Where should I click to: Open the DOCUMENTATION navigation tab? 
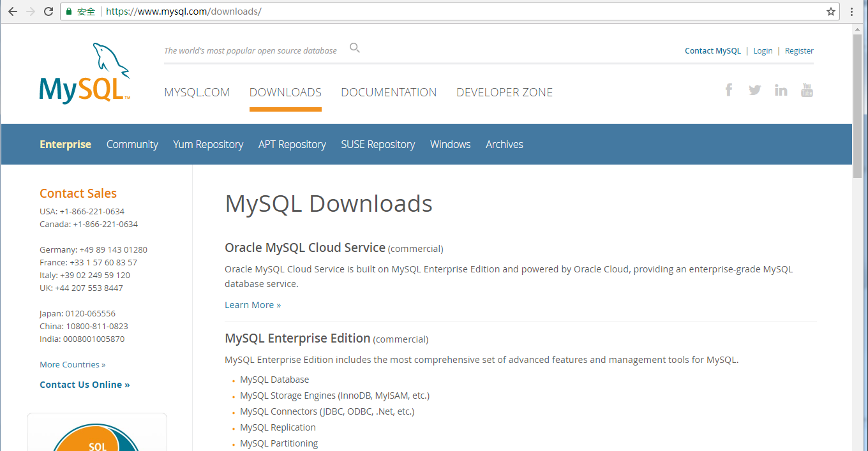389,92
